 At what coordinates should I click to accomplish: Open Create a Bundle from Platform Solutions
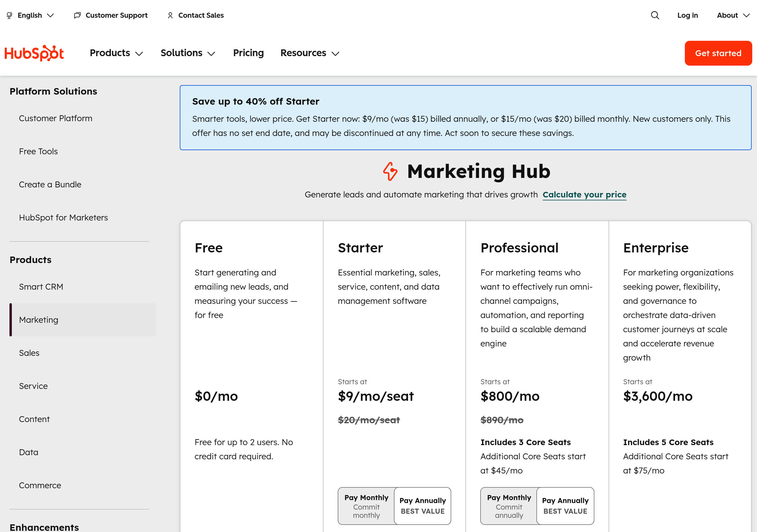[x=50, y=184]
